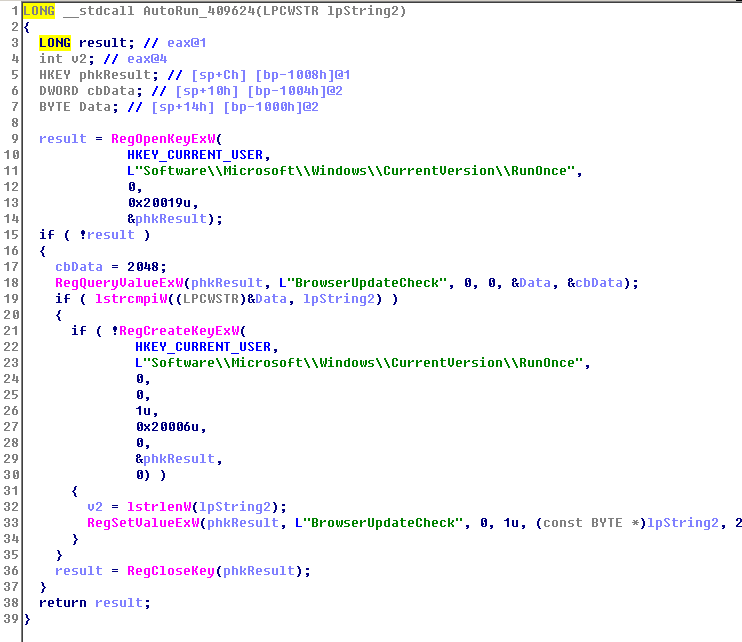
Task: Click &phkResult argument on line 14
Action: pyautogui.click(x=167, y=219)
